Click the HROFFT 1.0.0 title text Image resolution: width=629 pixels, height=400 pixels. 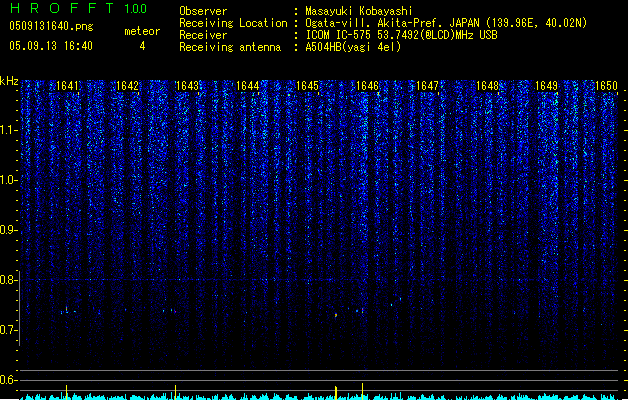79,8
